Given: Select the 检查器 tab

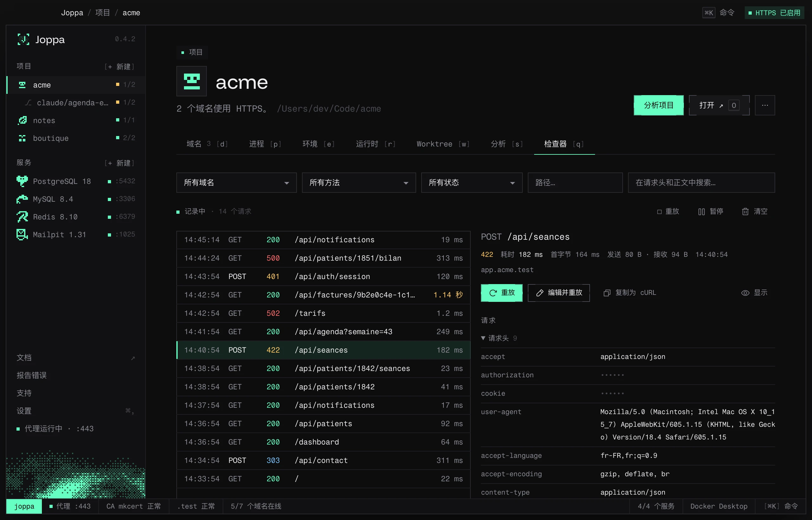Looking at the screenshot, I should click(x=564, y=144).
